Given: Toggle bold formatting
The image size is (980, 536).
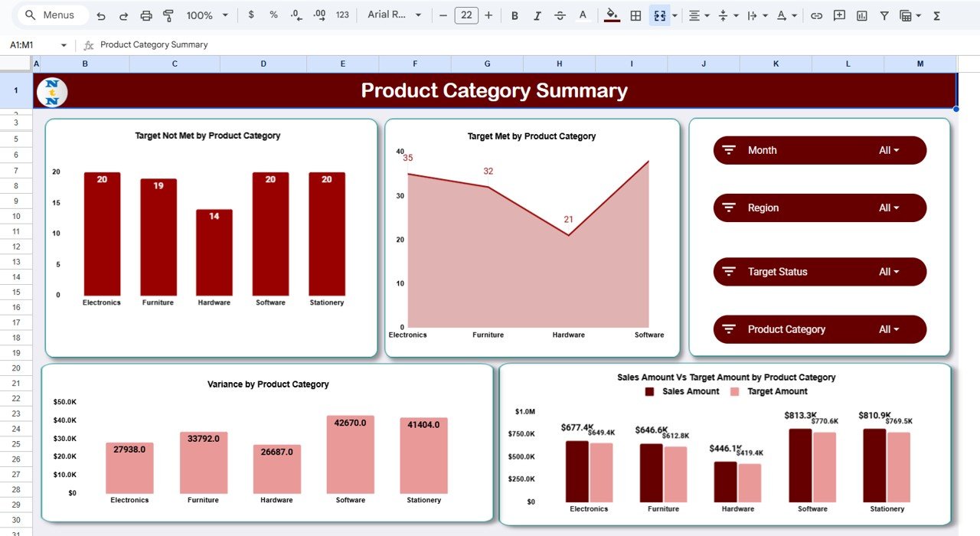Looking at the screenshot, I should [514, 15].
